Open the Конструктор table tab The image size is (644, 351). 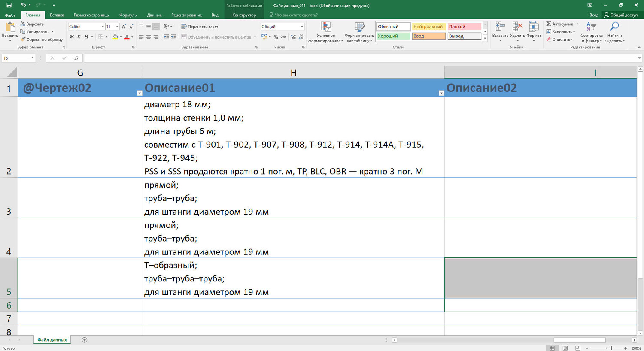click(x=244, y=15)
